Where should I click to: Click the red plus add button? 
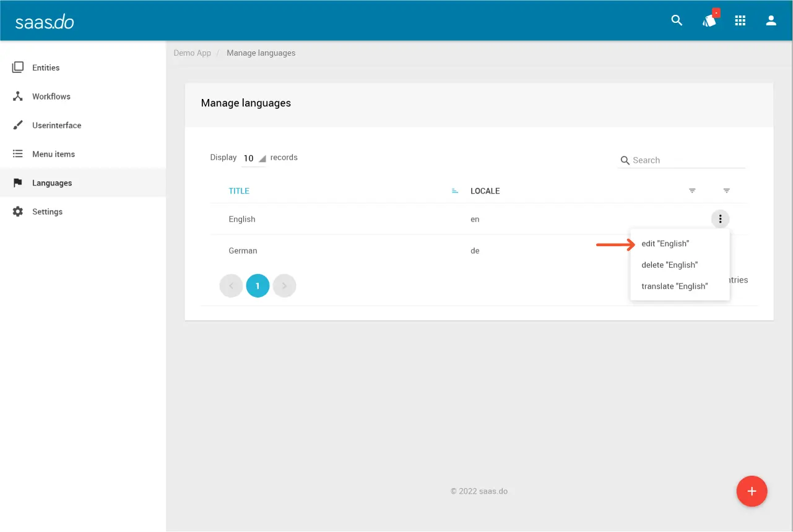752,492
